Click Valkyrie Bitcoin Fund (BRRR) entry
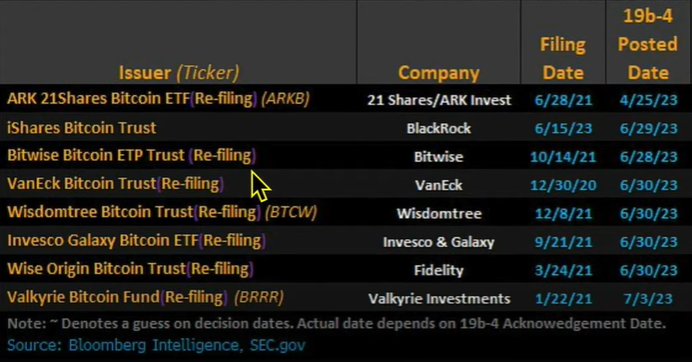692x362 pixels. pyautogui.click(x=145, y=297)
